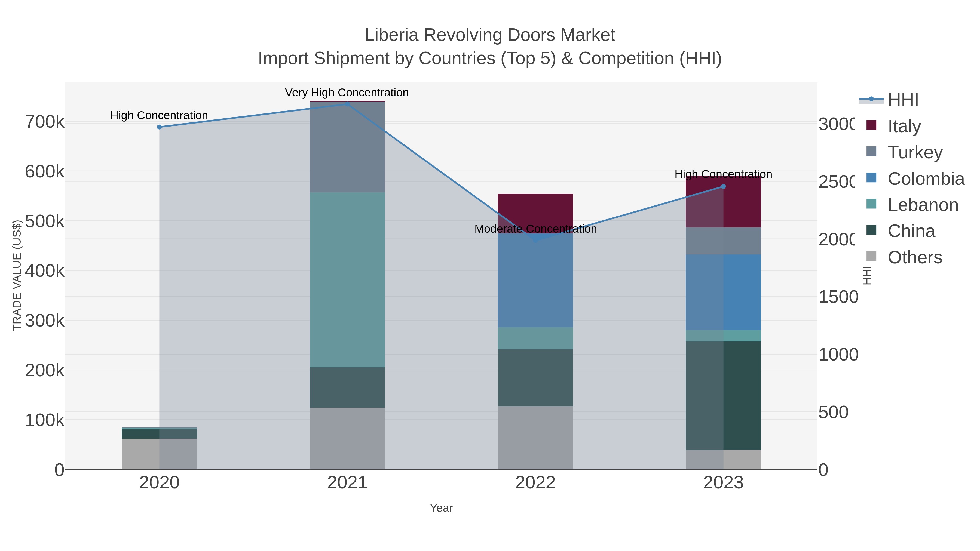Click the Italy segment of the 2022 bar

pyautogui.click(x=535, y=214)
